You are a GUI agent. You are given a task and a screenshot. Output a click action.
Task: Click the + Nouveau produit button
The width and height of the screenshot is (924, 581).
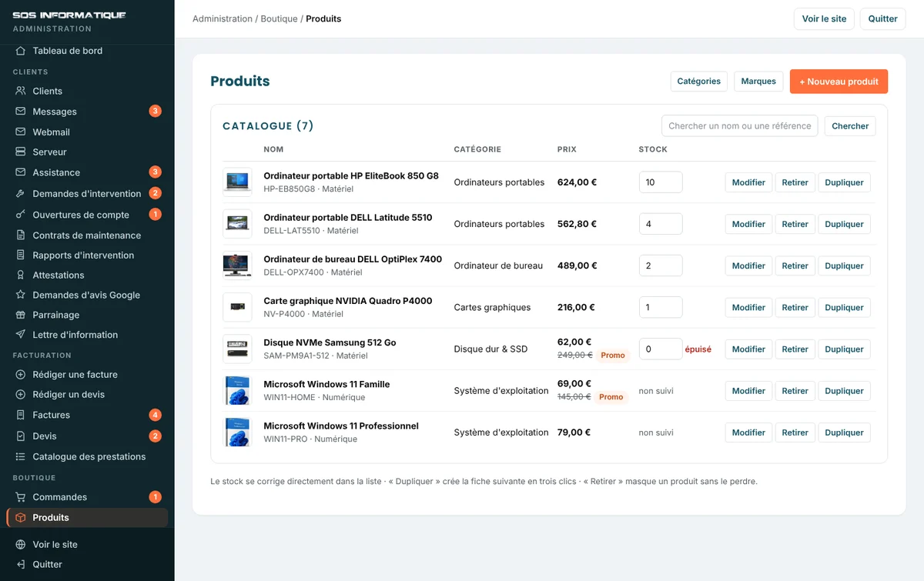click(839, 82)
